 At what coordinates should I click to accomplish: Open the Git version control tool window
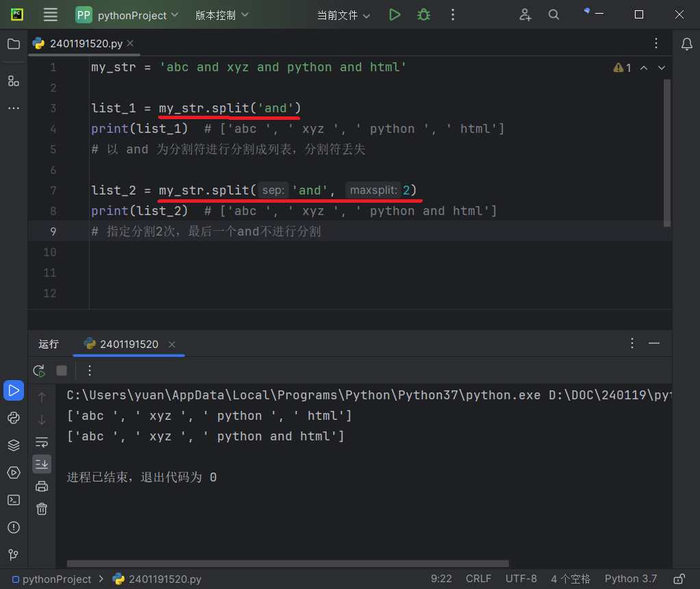pos(14,555)
